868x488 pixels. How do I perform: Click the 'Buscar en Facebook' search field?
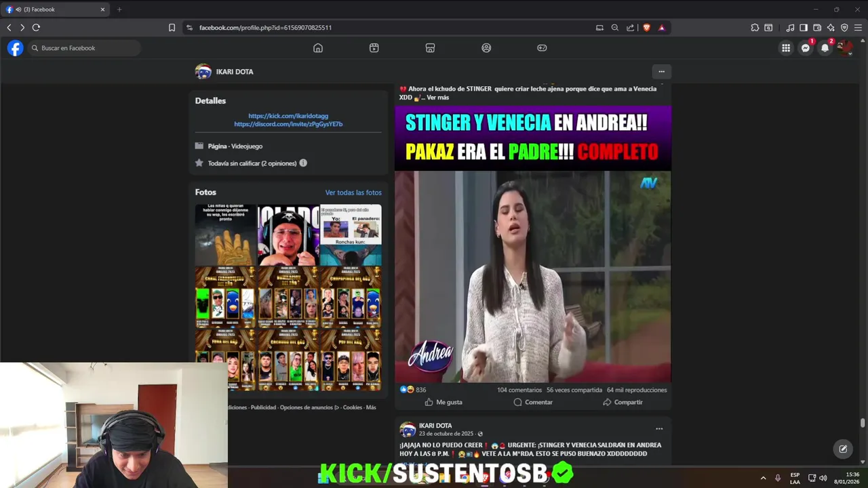coord(84,48)
